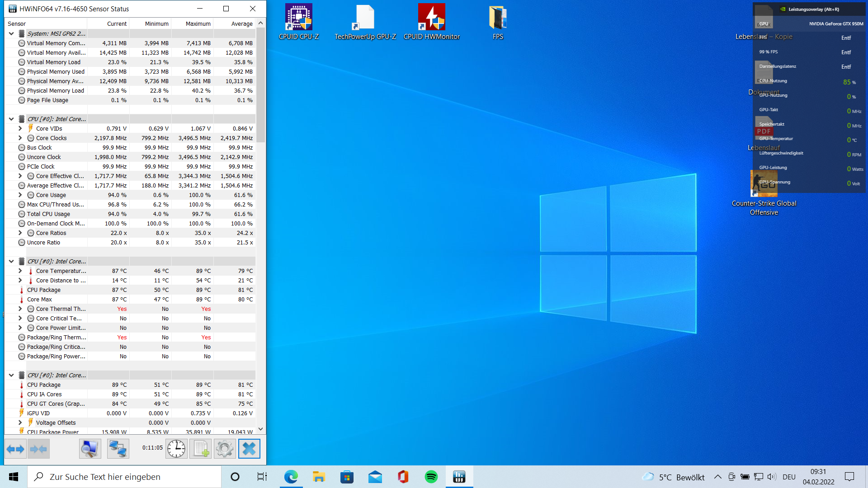Open sensor settings gear icon

225,449
